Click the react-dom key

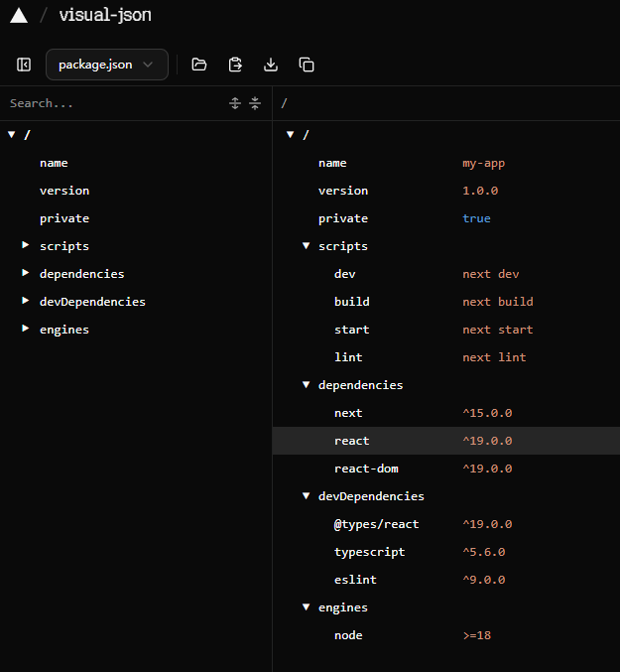click(366, 469)
